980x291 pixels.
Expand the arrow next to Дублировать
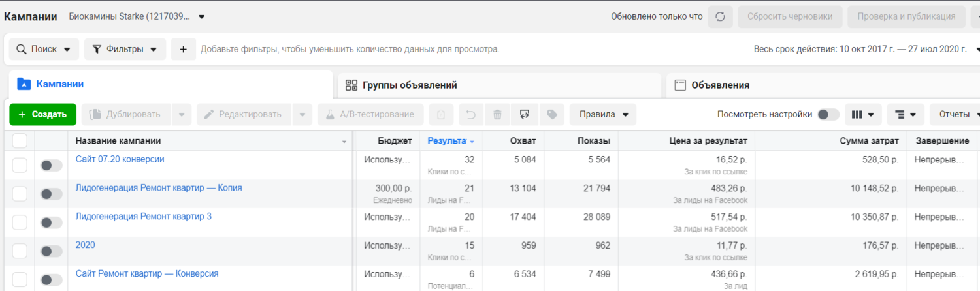pos(182,115)
